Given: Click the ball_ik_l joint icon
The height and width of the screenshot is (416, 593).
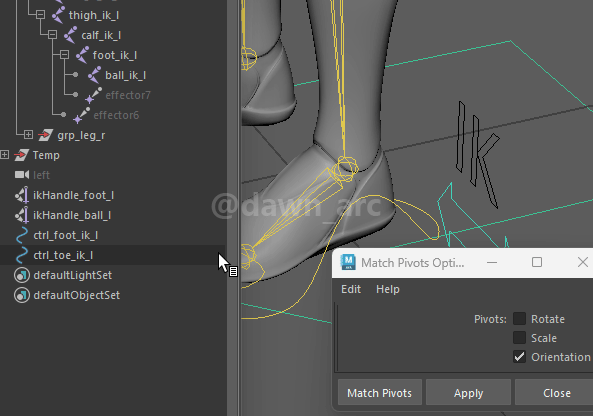Looking at the screenshot, I should (95, 75).
